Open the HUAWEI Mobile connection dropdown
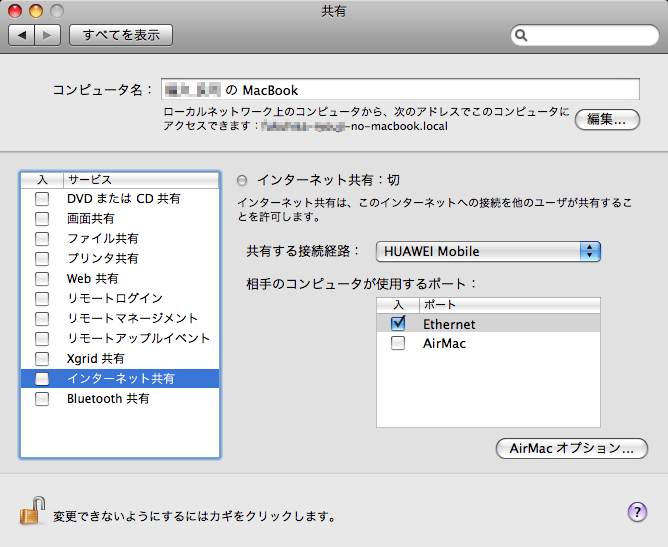This screenshot has height=547, width=668. 488,251
